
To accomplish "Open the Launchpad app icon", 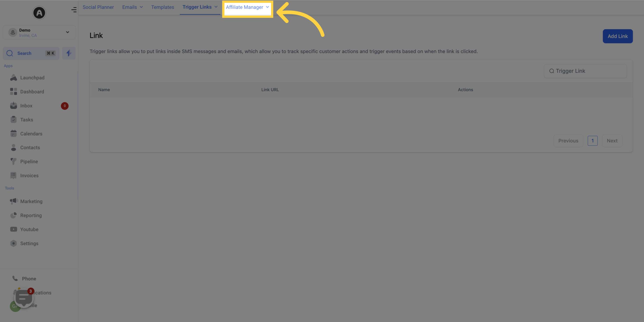I will click(x=14, y=77).
